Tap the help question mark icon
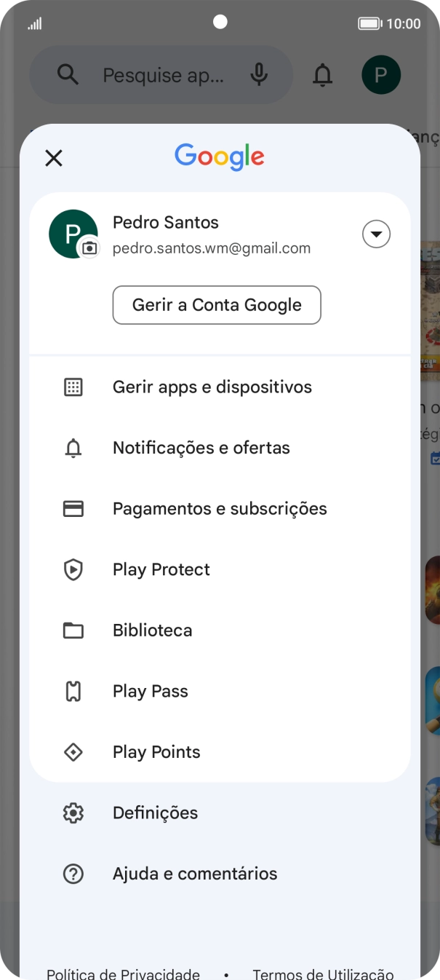The height and width of the screenshot is (980, 440). coord(73,874)
